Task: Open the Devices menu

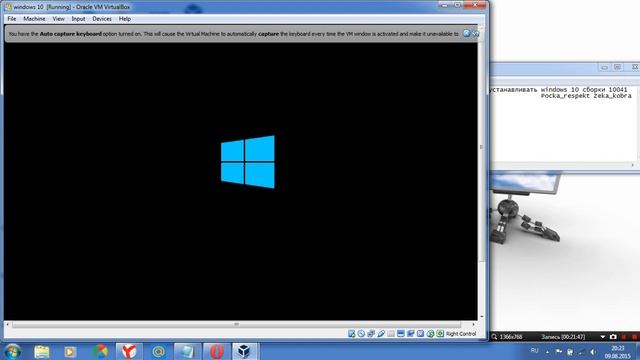Action: [102, 19]
